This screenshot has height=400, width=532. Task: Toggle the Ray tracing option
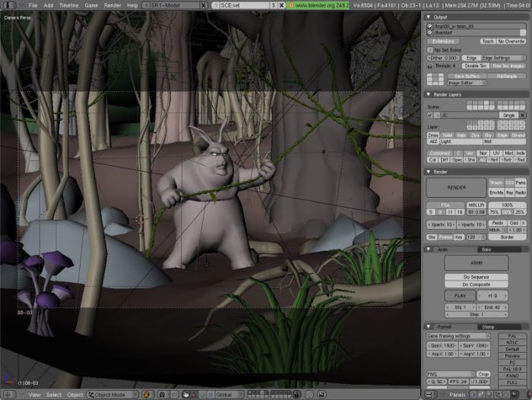tap(509, 192)
